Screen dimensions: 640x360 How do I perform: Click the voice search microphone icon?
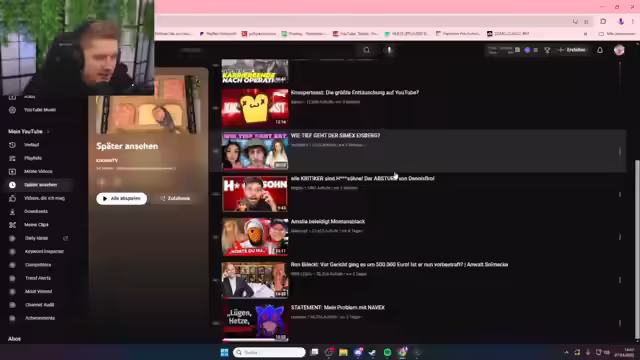(389, 50)
